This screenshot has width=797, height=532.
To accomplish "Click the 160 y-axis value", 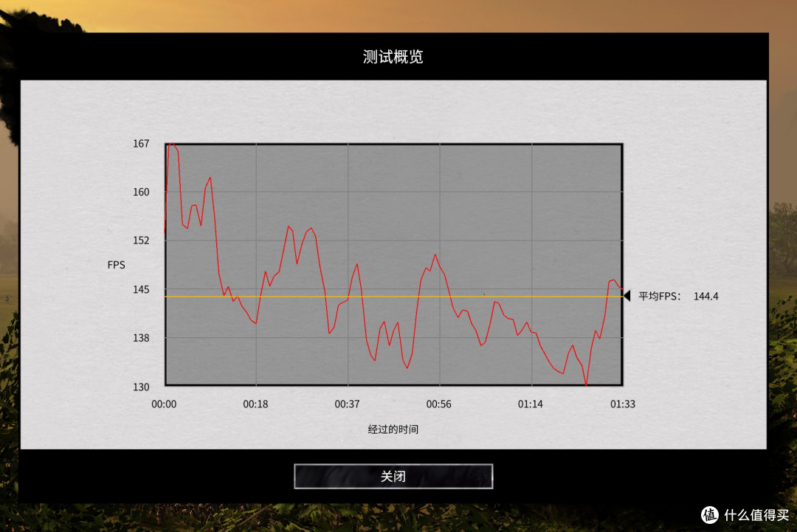I will (x=141, y=192).
